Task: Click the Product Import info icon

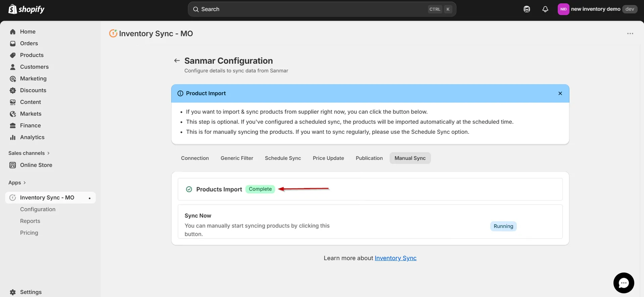Action: [180, 94]
